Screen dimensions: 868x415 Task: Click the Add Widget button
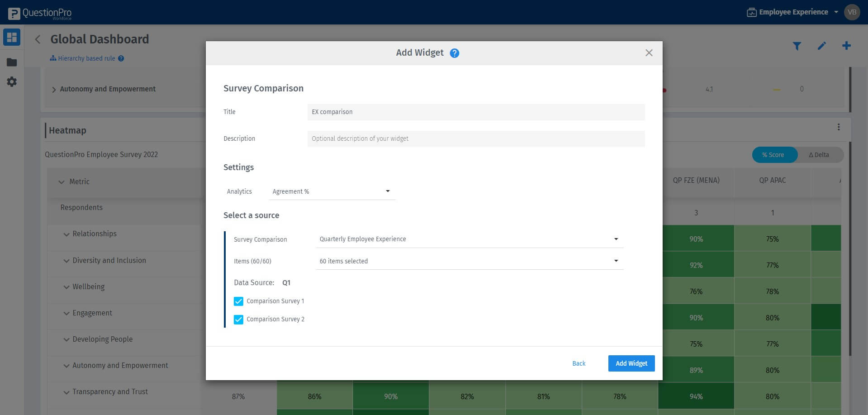[631, 363]
